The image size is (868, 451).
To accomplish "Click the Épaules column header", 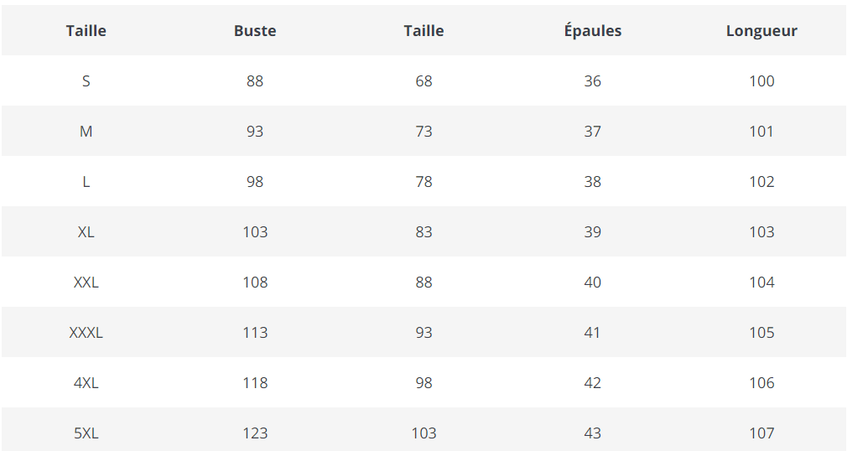I will click(x=593, y=31).
